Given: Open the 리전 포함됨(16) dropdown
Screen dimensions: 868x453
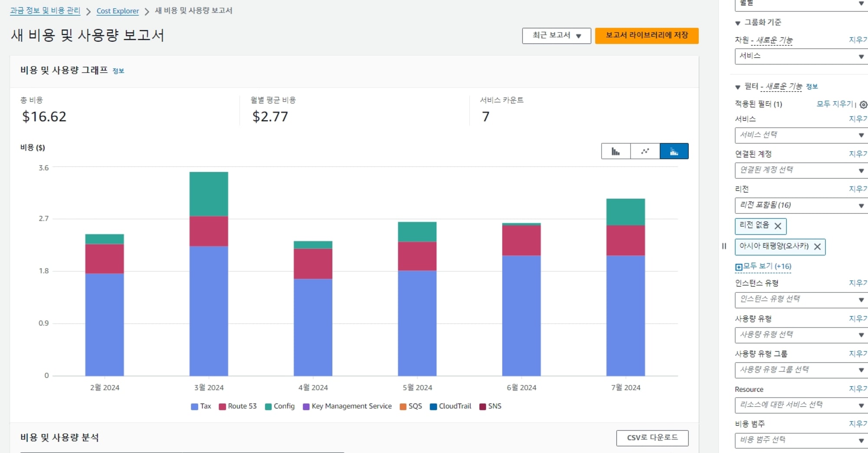Looking at the screenshot, I should coord(801,206).
